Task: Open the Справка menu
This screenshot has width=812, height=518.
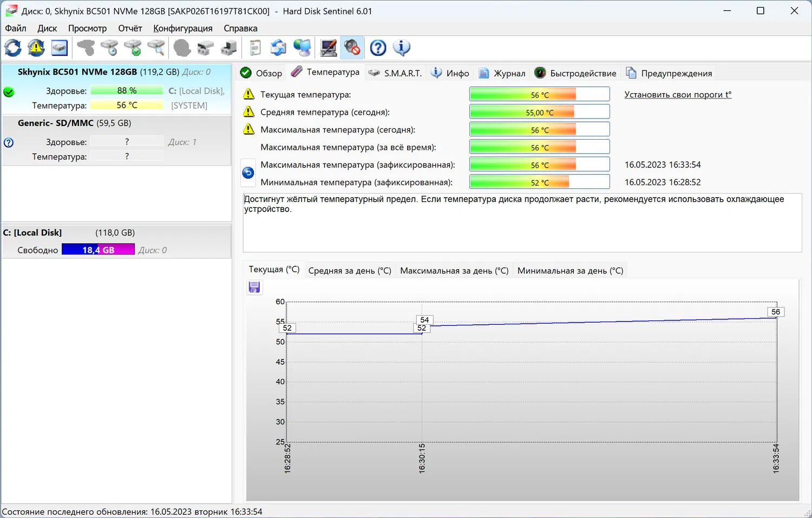Action: 240,28
